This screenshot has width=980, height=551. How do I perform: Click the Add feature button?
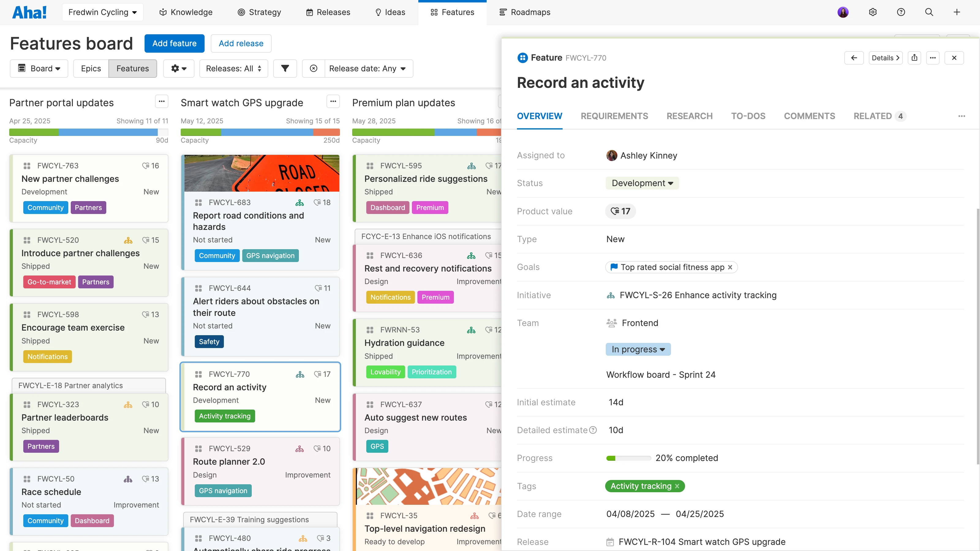click(x=174, y=43)
